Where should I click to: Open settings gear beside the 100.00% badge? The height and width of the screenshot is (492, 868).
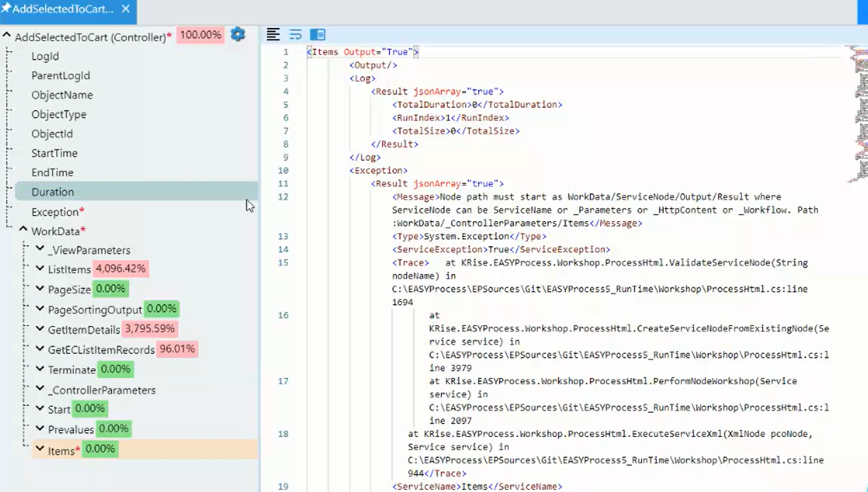click(x=238, y=35)
